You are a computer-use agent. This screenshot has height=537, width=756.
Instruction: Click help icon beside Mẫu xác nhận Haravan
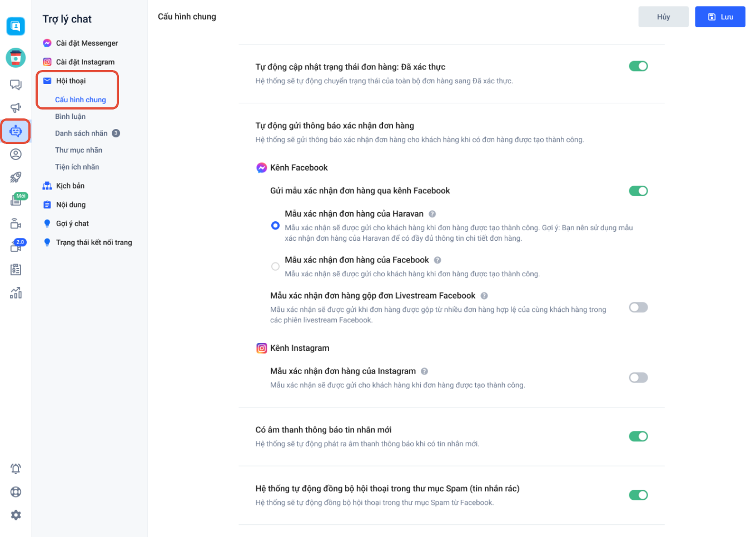[432, 214]
